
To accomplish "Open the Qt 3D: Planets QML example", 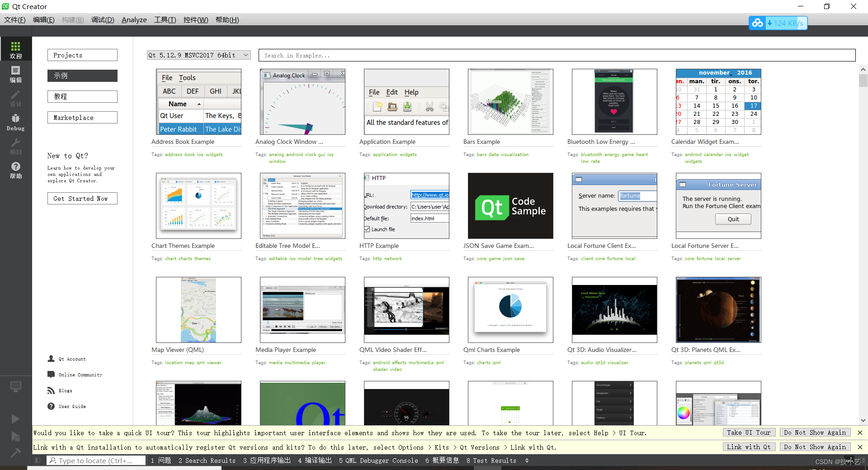I will tap(718, 310).
